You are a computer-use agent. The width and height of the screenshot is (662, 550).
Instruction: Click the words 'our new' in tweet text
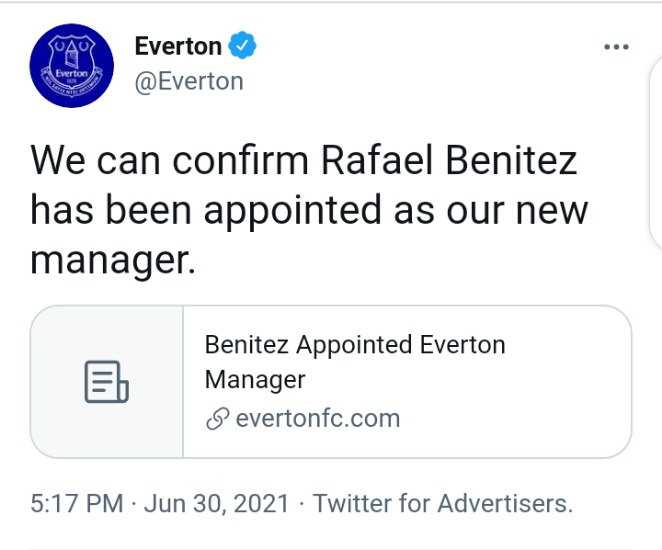(517, 210)
